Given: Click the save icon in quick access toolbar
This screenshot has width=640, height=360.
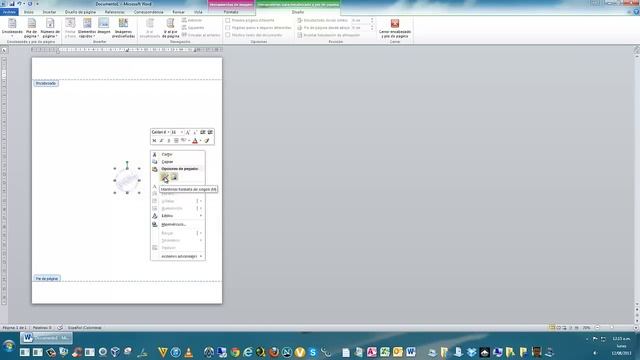Looking at the screenshot, I should tap(12, 4).
